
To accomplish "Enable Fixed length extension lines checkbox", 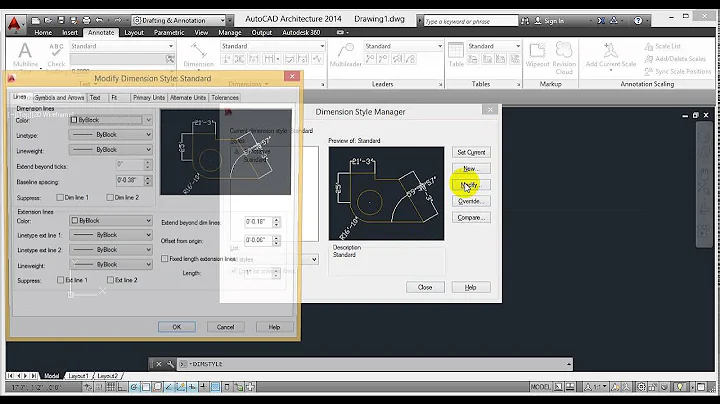I will pos(164,259).
